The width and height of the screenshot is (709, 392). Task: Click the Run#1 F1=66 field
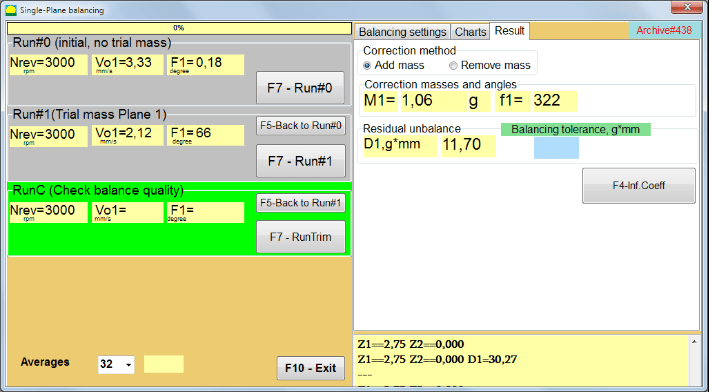tap(206, 136)
